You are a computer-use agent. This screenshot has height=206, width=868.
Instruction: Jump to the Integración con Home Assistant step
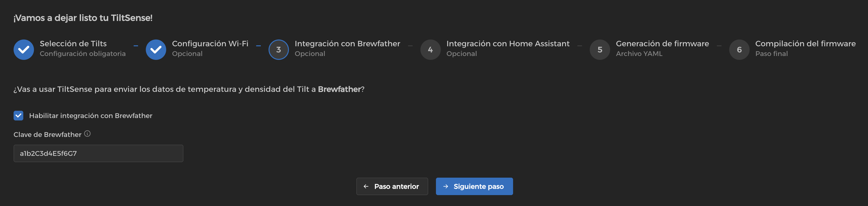pyautogui.click(x=508, y=44)
